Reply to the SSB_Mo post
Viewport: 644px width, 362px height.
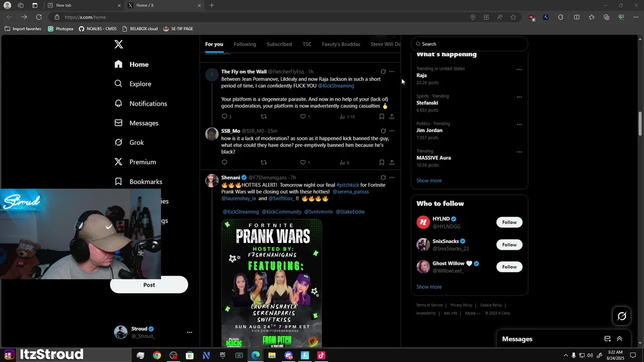[x=224, y=162]
